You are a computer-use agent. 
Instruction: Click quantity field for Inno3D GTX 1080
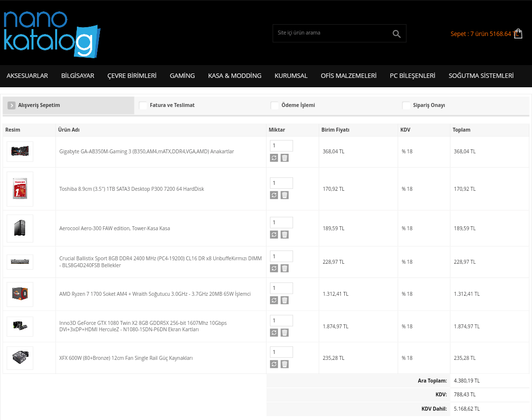pyautogui.click(x=281, y=320)
